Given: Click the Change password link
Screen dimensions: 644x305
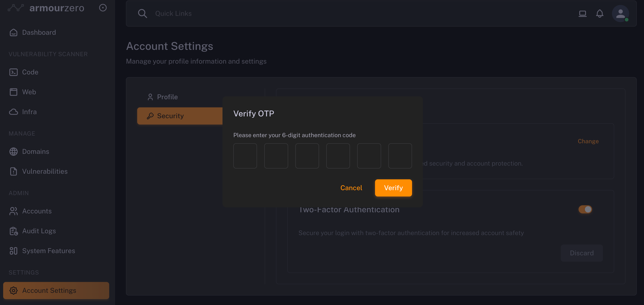Looking at the screenshot, I should pos(588,141).
